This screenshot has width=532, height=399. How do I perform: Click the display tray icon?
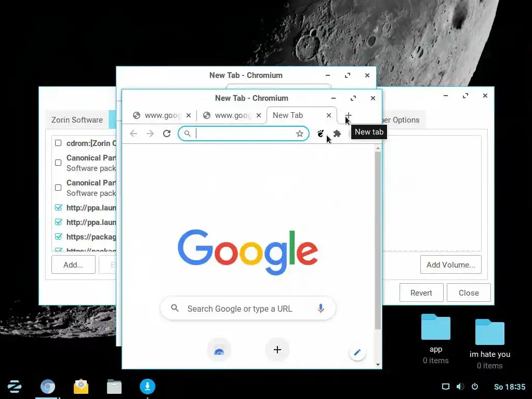tap(446, 387)
